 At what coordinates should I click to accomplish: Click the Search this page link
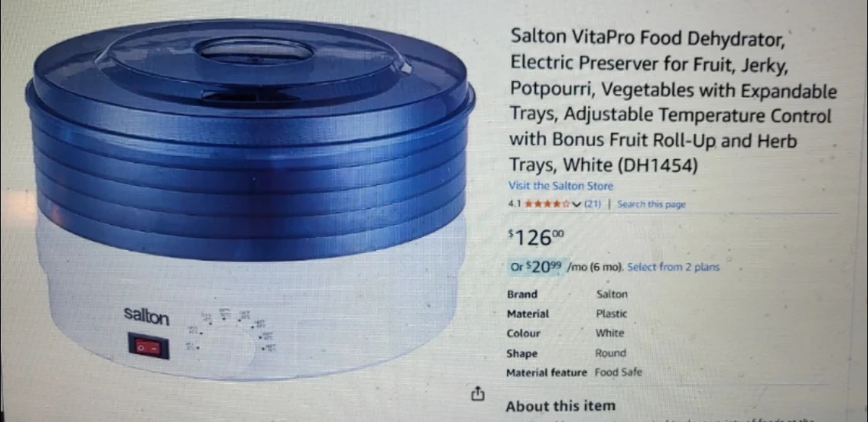point(651,204)
